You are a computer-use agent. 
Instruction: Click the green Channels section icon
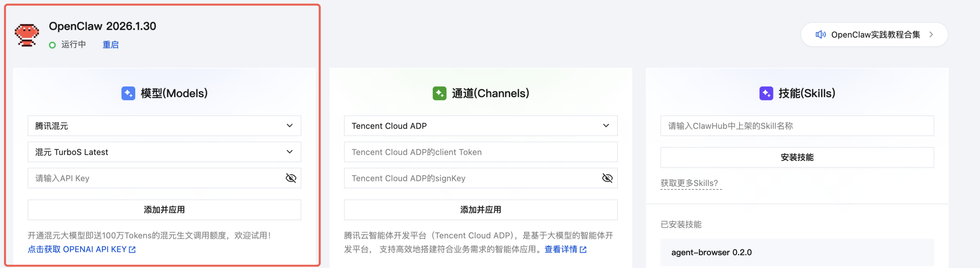439,93
